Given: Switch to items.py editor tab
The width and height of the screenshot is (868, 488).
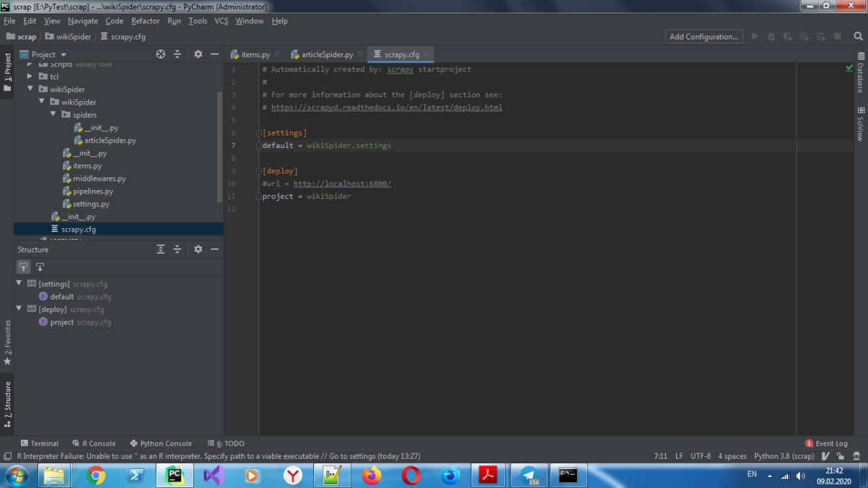Looking at the screenshot, I should [x=255, y=54].
